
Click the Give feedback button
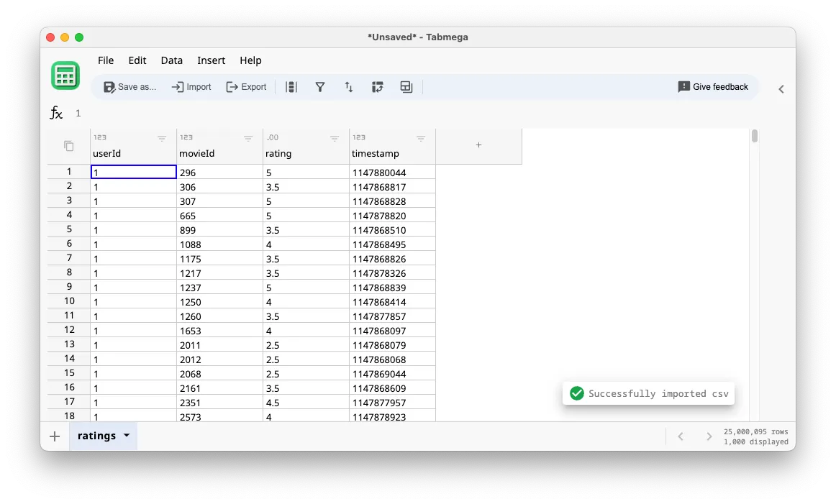[713, 86]
